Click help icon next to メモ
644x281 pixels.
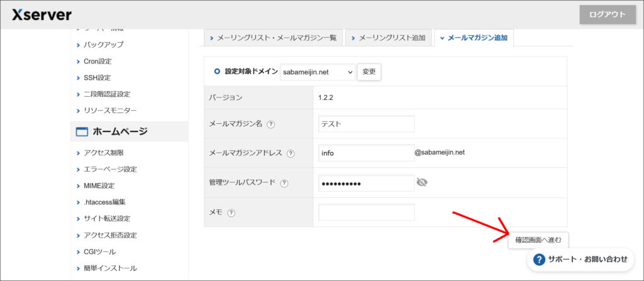click(x=231, y=213)
